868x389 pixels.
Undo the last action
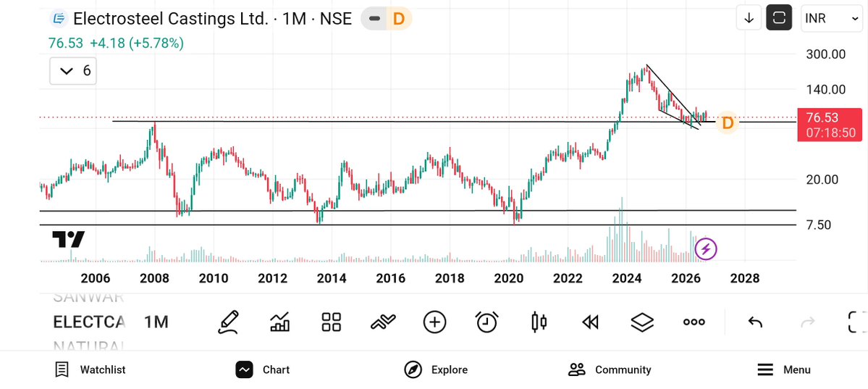click(755, 322)
